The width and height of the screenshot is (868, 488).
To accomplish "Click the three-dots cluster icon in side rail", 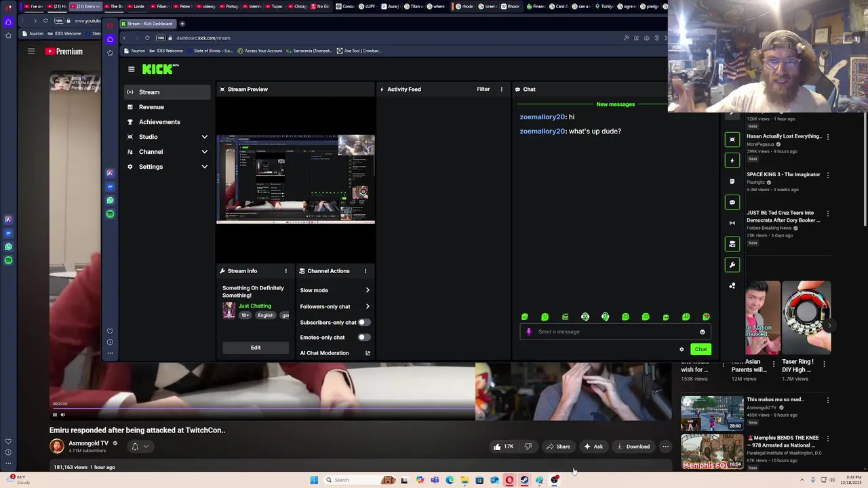I will click(x=732, y=286).
